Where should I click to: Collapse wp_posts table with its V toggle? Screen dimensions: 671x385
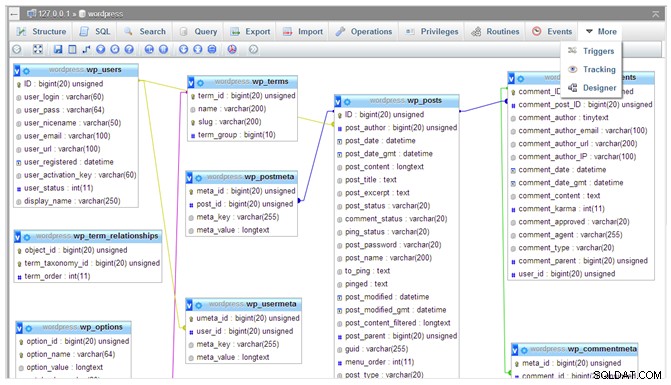click(x=338, y=101)
